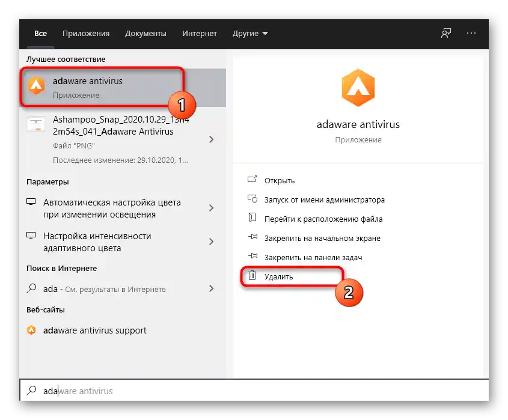The image size is (508, 420).
Task: Click the feedback icon in search header
Action: point(445,34)
